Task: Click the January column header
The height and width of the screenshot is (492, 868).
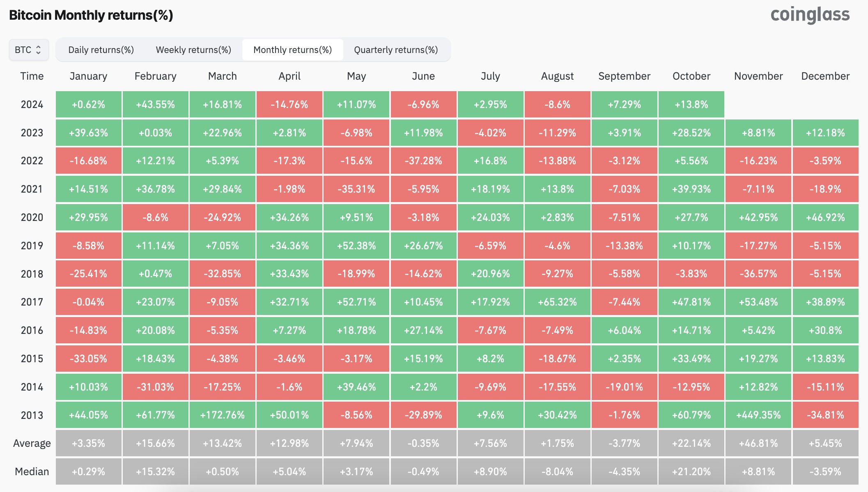Action: pyautogui.click(x=88, y=76)
